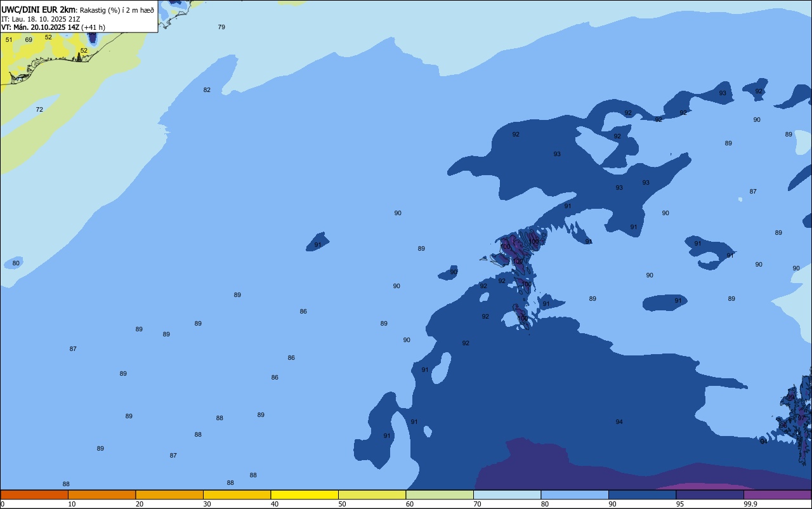Click the legend tick label '50'

click(x=342, y=504)
